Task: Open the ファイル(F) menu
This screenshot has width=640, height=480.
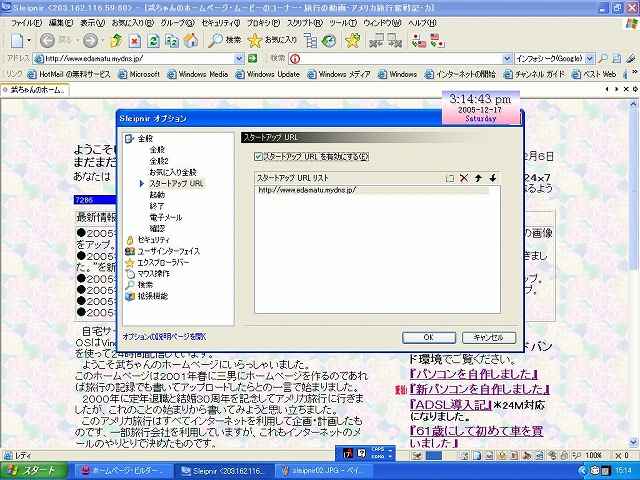Action: pos(27,22)
